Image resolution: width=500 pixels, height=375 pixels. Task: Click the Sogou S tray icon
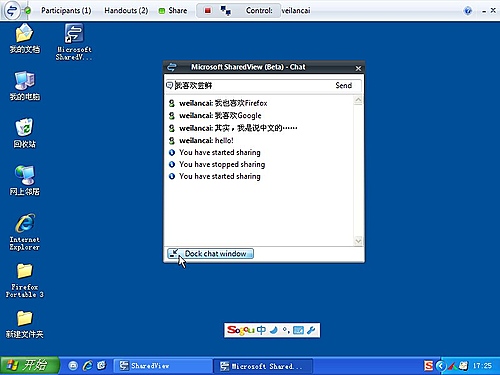[429, 366]
